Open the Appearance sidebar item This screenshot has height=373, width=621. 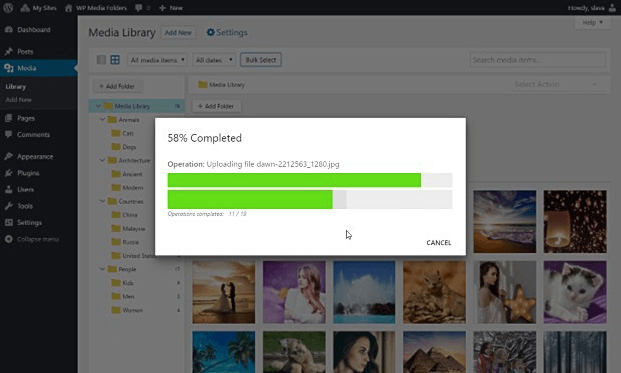[35, 156]
